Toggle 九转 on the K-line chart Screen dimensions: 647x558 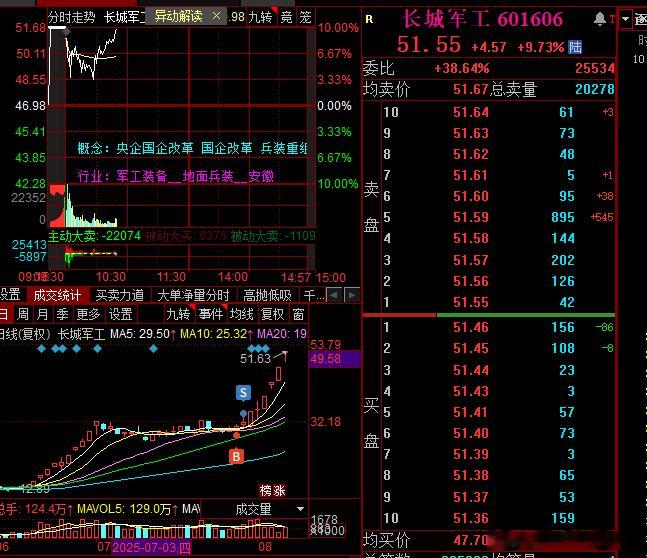click(x=178, y=314)
